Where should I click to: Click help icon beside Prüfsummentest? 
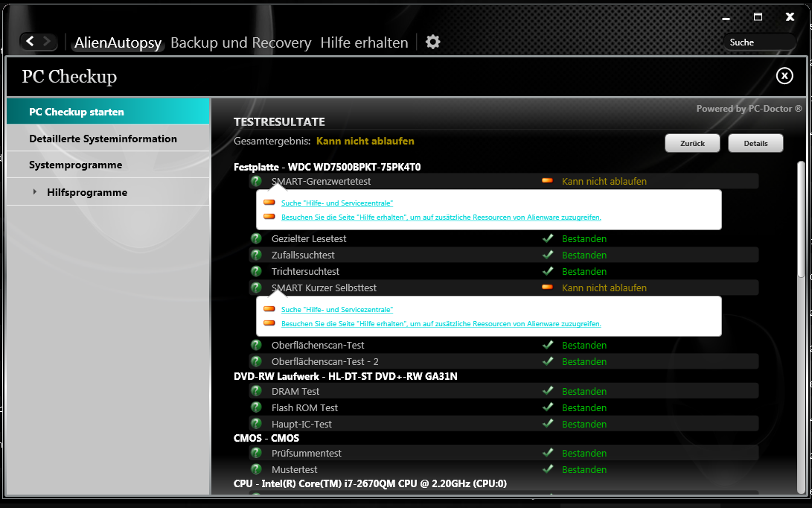click(256, 453)
